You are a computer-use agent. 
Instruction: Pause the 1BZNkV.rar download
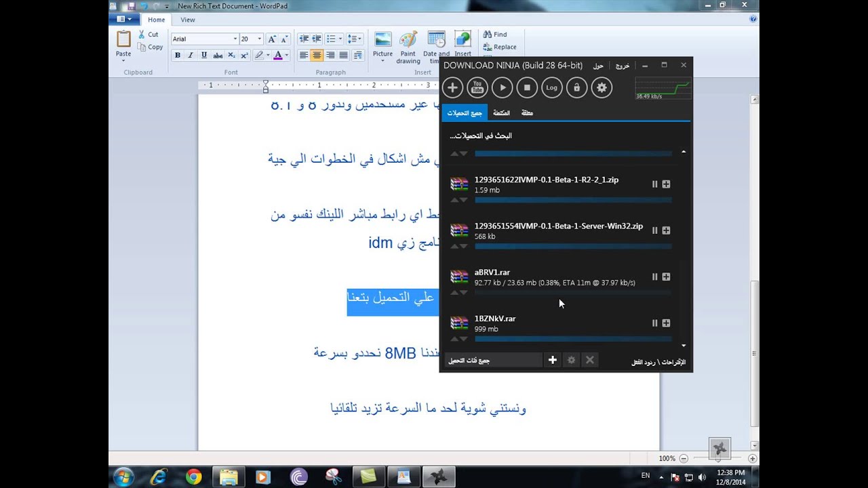click(x=654, y=323)
